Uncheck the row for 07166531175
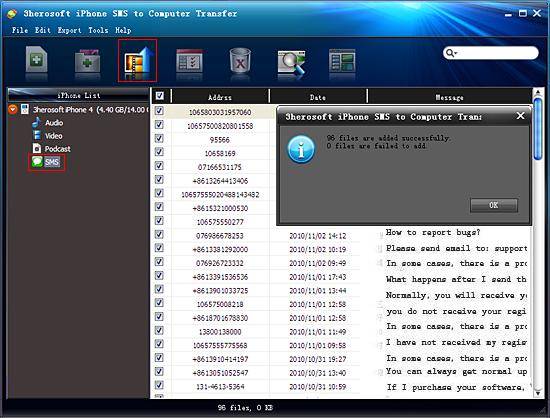Image resolution: width=550 pixels, height=418 pixels. pos(159,166)
